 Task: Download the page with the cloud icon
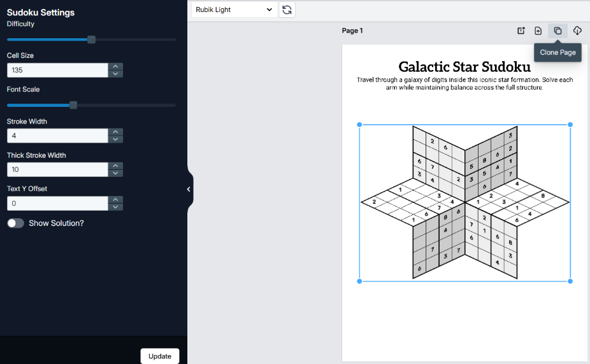click(x=577, y=31)
